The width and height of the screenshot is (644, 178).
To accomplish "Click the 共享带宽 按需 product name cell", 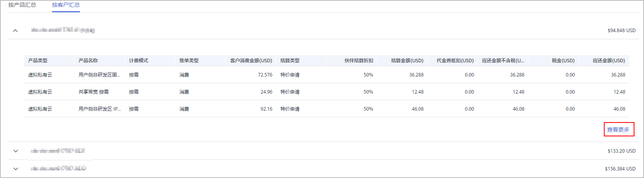I will pyautogui.click(x=93, y=92).
